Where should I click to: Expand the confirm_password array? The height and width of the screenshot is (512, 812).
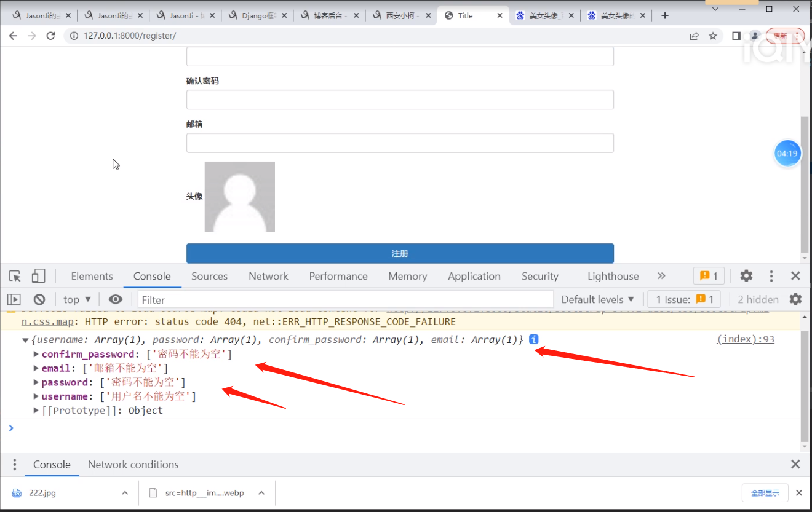click(36, 354)
